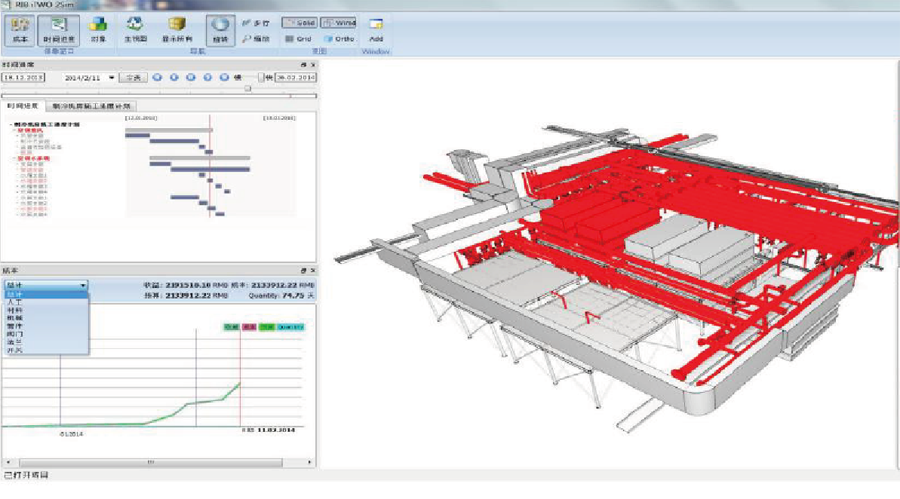This screenshot has width=900, height=499.
Task: Go to 主视图 home view
Action: point(135,28)
